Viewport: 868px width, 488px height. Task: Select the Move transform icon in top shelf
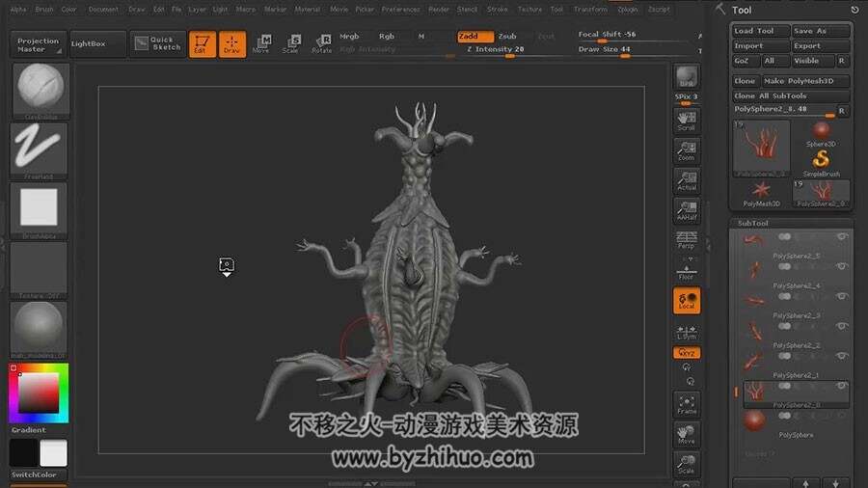tap(261, 43)
